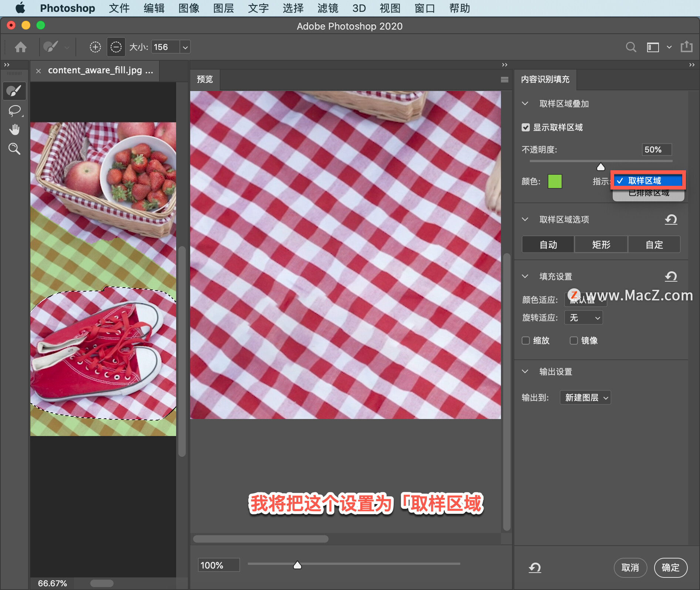Viewport: 700px width, 590px height.
Task: Click the search magnifier icon in the options bar
Action: coord(631,47)
